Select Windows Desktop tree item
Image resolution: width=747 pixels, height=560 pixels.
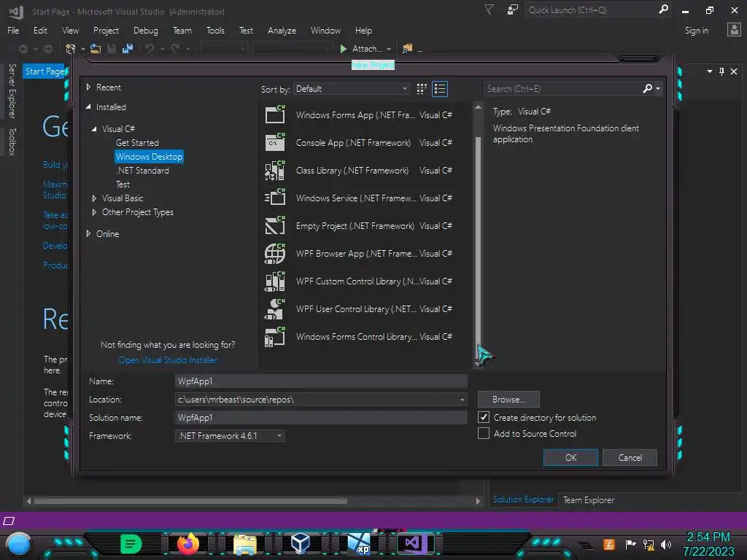coord(149,157)
